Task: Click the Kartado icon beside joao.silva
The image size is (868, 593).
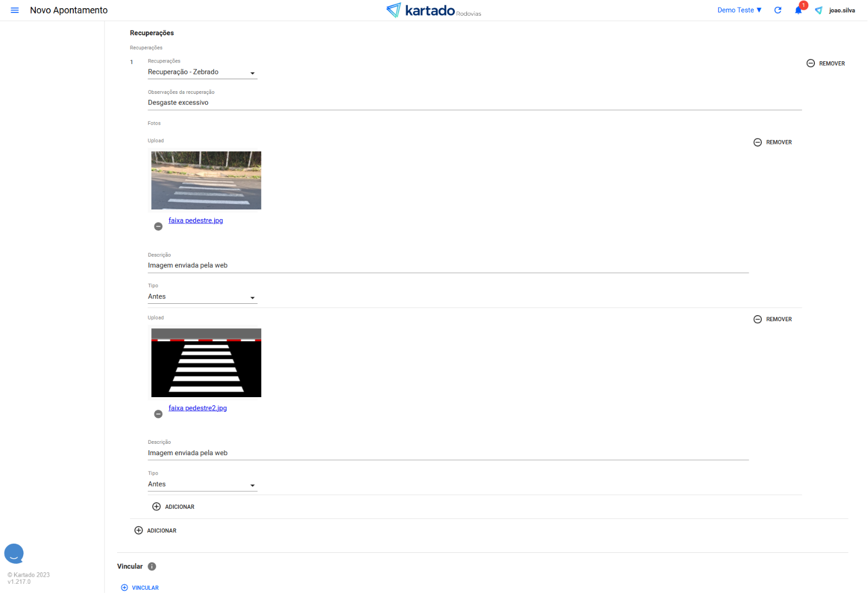Action: pyautogui.click(x=819, y=10)
